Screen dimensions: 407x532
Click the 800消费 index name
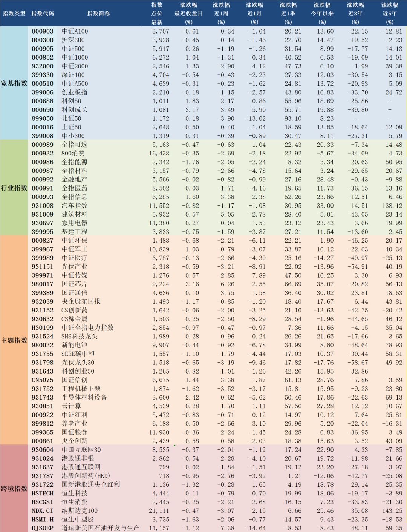click(x=73, y=153)
